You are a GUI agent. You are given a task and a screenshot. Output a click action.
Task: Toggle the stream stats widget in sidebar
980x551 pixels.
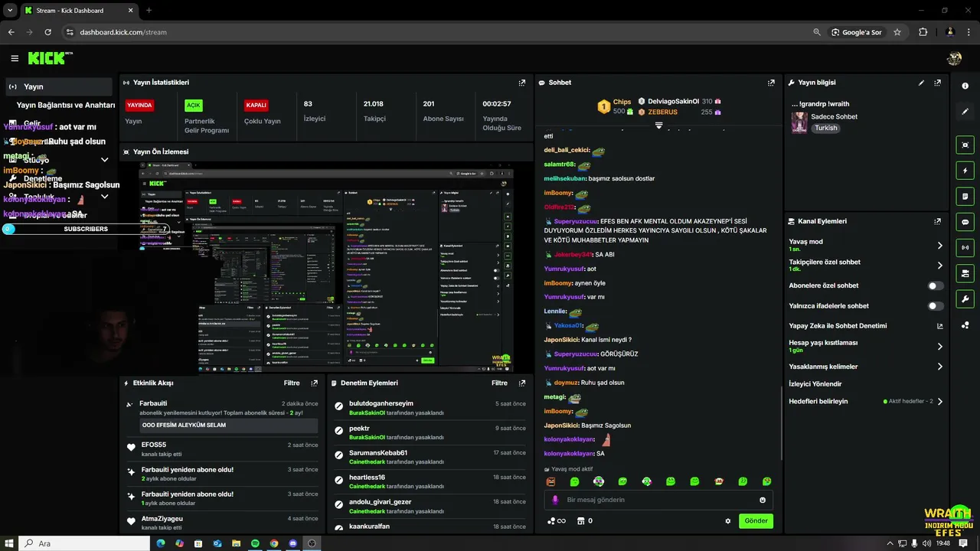[965, 247]
